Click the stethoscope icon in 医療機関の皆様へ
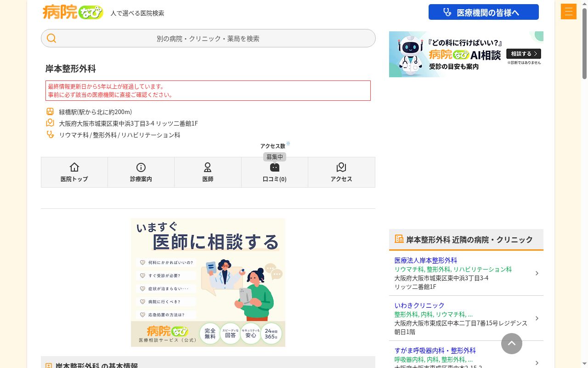The height and width of the screenshot is (368, 588). tap(447, 12)
